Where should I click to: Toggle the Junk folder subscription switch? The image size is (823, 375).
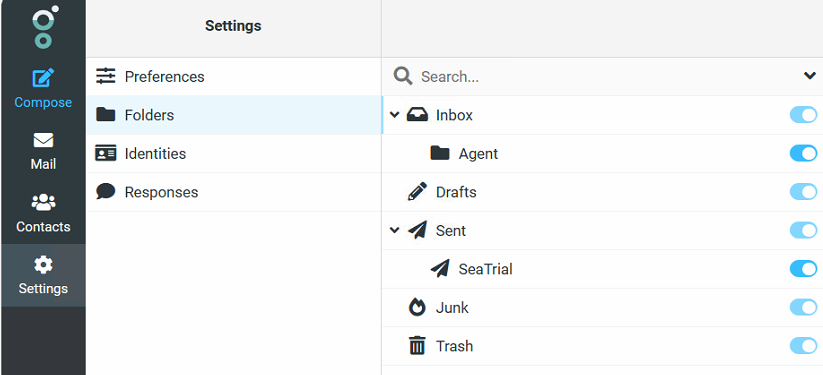coord(803,307)
